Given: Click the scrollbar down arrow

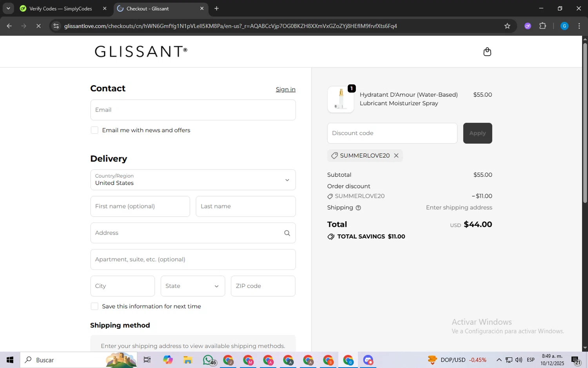Looking at the screenshot, I should coord(585,348).
